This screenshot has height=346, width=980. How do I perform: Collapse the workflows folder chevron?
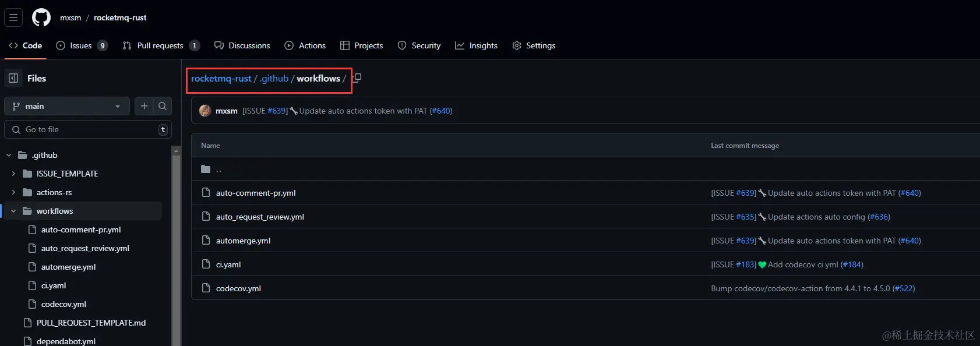point(13,211)
